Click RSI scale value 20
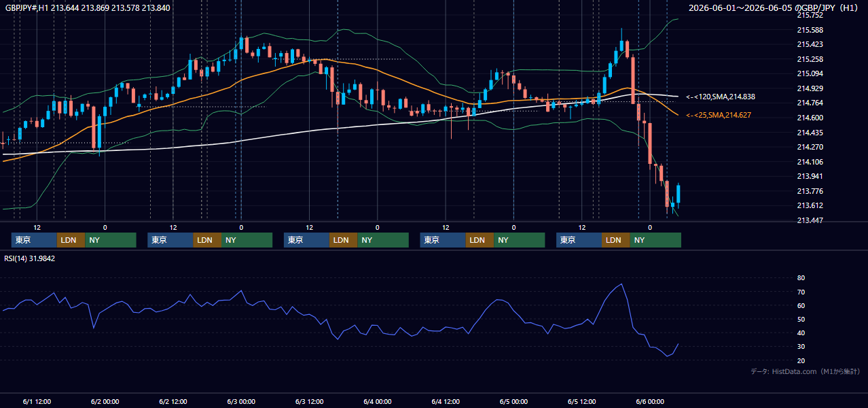 pos(801,360)
